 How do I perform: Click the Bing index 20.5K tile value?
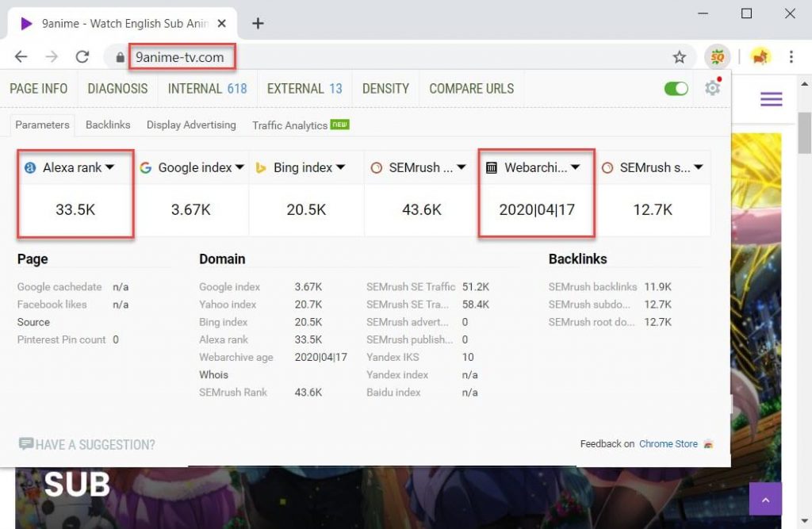pos(307,209)
